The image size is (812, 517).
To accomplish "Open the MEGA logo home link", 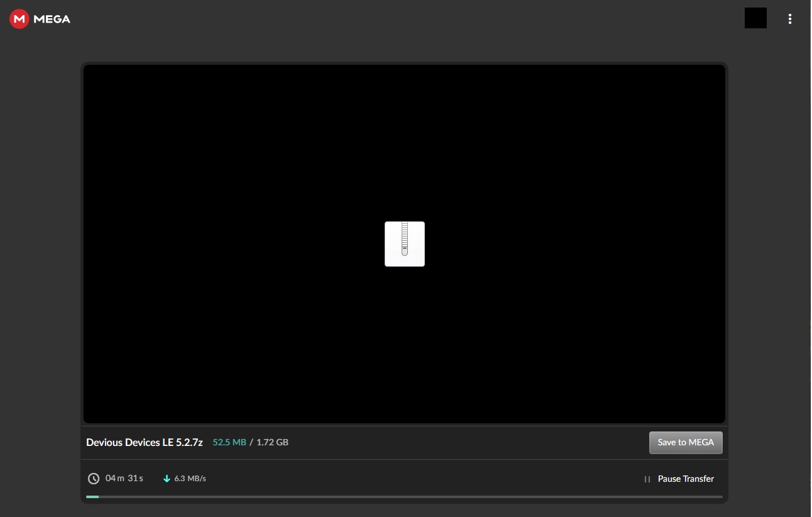I will coord(40,19).
